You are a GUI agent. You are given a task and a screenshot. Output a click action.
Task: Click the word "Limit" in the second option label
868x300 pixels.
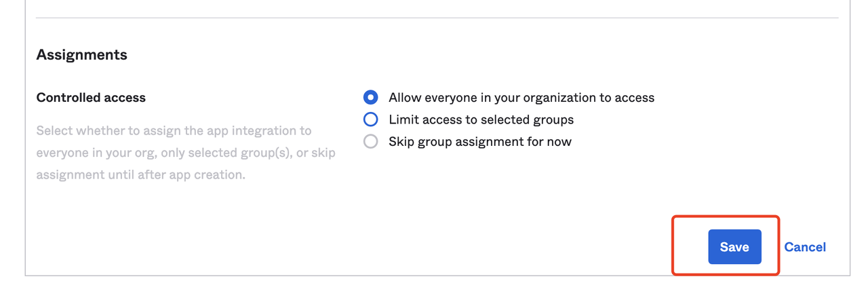[x=401, y=119]
